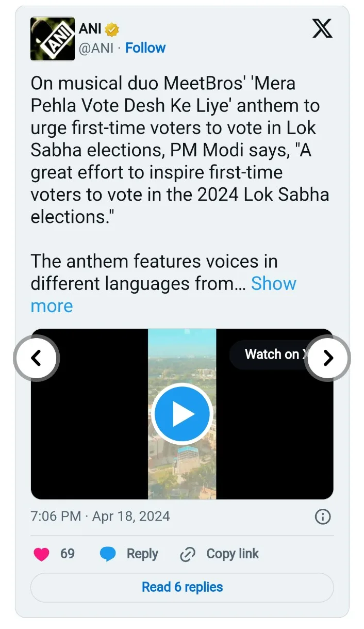The height and width of the screenshot is (629, 364).
Task: Advance to next slide with right arrow
Action: [328, 358]
